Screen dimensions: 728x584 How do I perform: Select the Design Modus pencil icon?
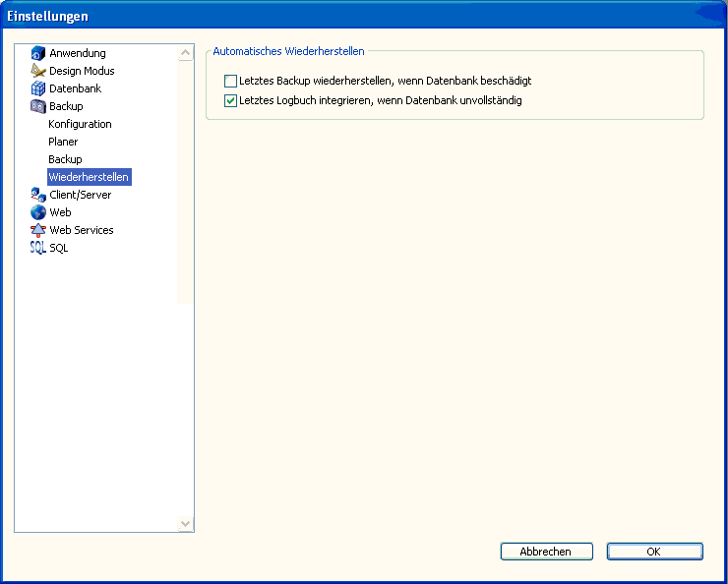(38, 71)
